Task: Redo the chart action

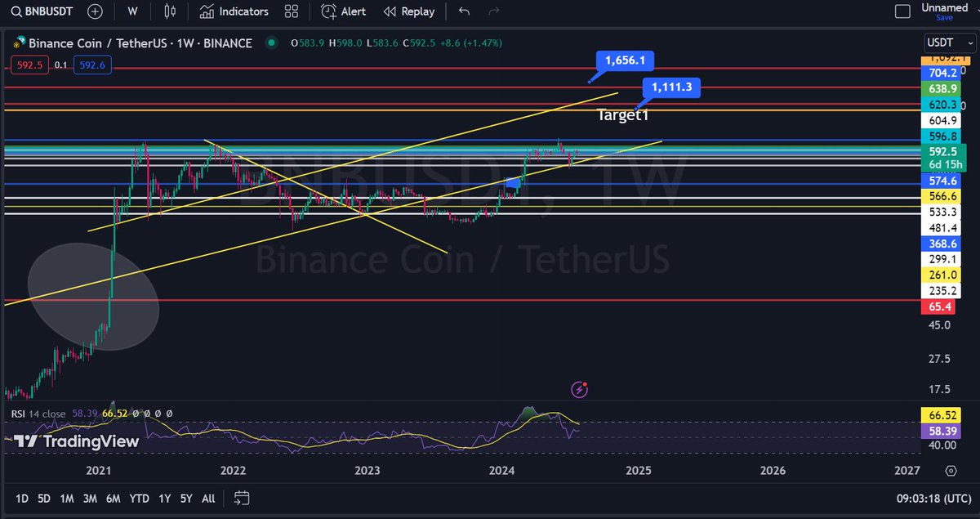Action: point(492,11)
